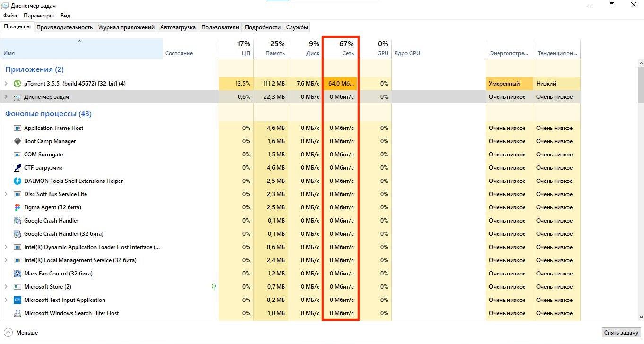Sort by the ЦП column header
The height and width of the screenshot is (344, 644).
pyautogui.click(x=236, y=48)
